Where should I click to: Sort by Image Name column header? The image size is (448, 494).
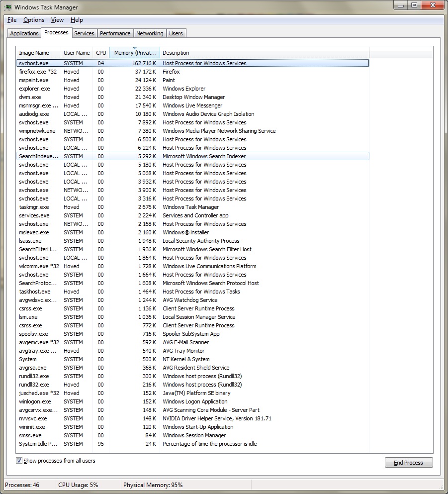coord(38,53)
